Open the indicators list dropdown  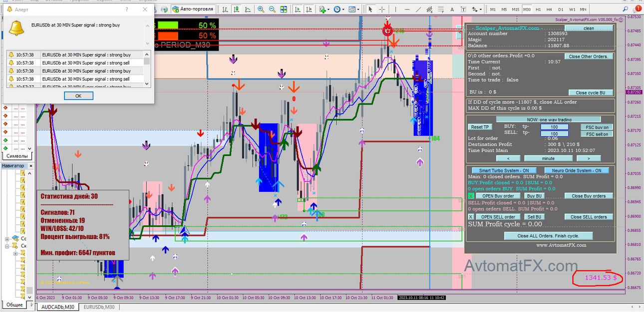tap(324, 9)
